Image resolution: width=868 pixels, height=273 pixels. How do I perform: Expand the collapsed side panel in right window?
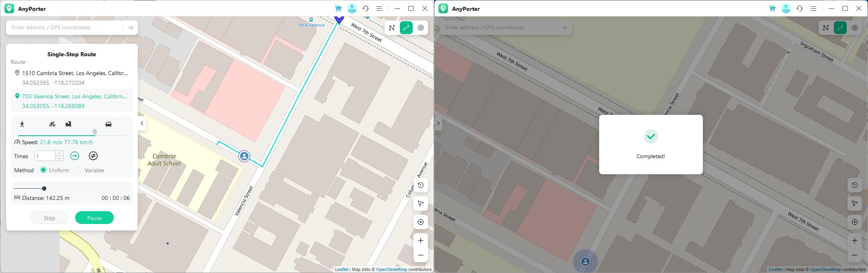click(x=438, y=124)
